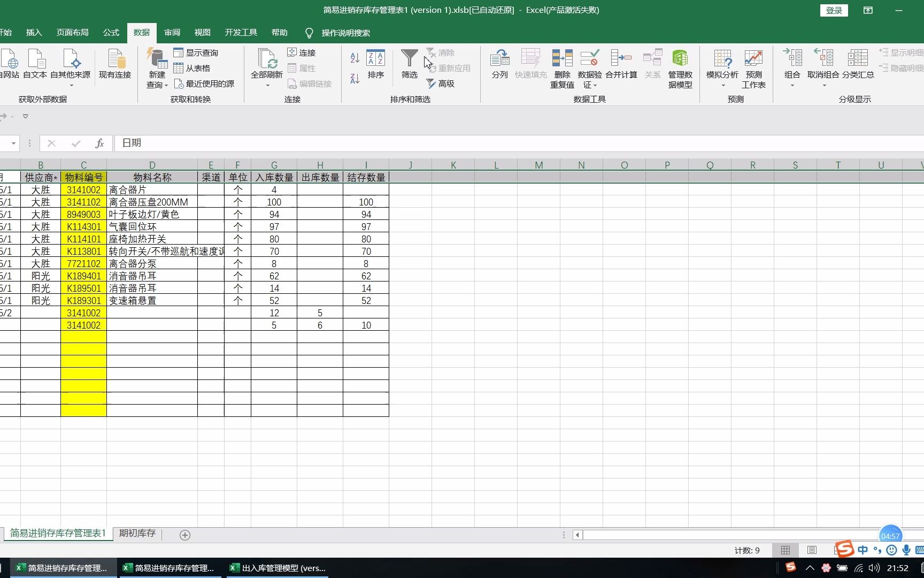Open the Developer ribbon tab
The height and width of the screenshot is (578, 924).
click(x=241, y=33)
